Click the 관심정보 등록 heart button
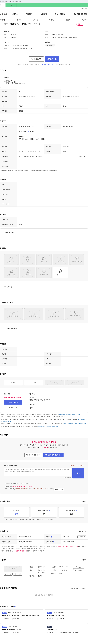The width and height of the screenshot is (88, 644). click(x=36, y=59)
